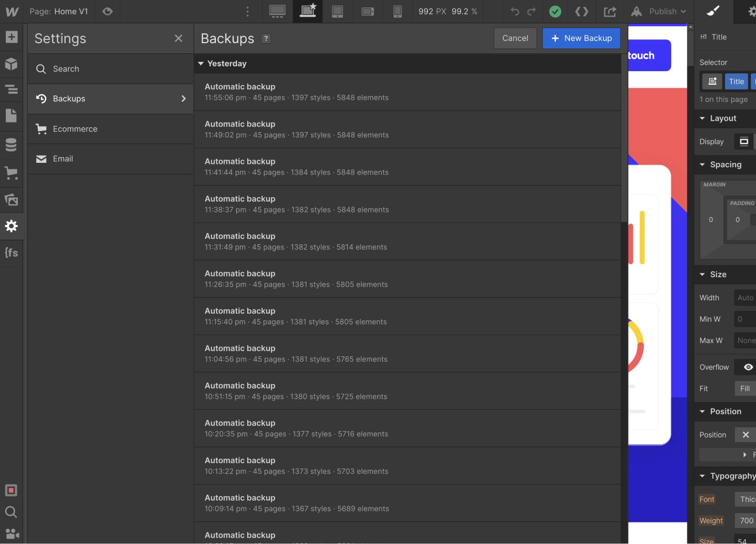Adjust the margin value in the Spacing control

pos(711,220)
